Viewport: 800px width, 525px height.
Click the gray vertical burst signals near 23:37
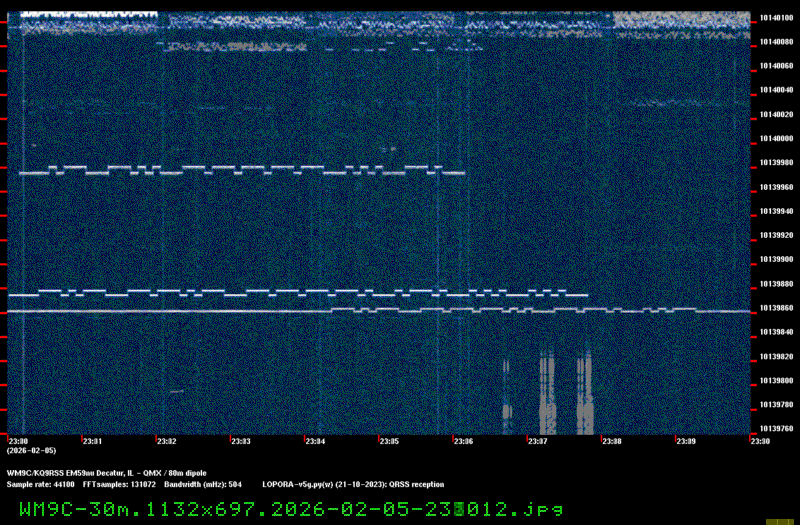[x=546, y=390]
